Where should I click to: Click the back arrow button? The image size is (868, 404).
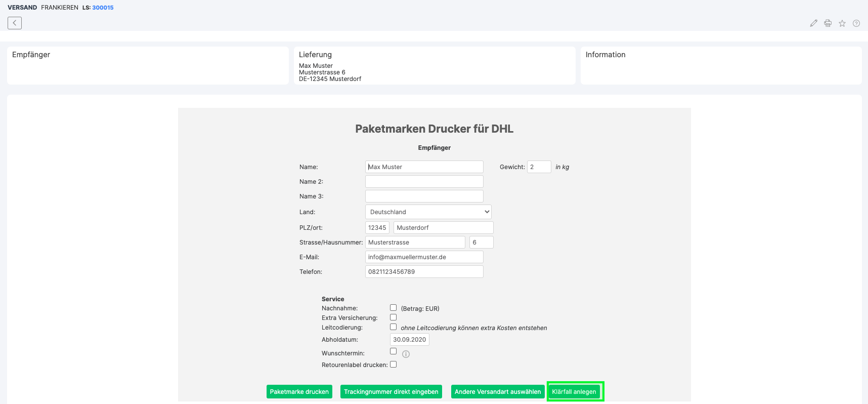(x=15, y=23)
